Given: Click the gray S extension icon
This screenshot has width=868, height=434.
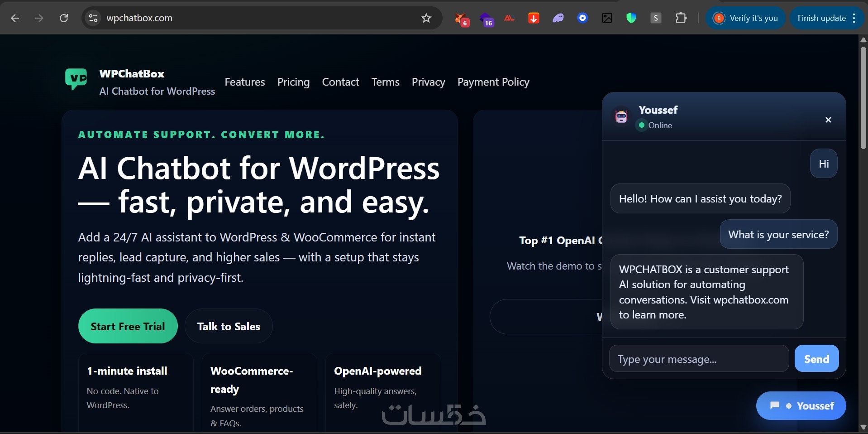Looking at the screenshot, I should tap(656, 18).
